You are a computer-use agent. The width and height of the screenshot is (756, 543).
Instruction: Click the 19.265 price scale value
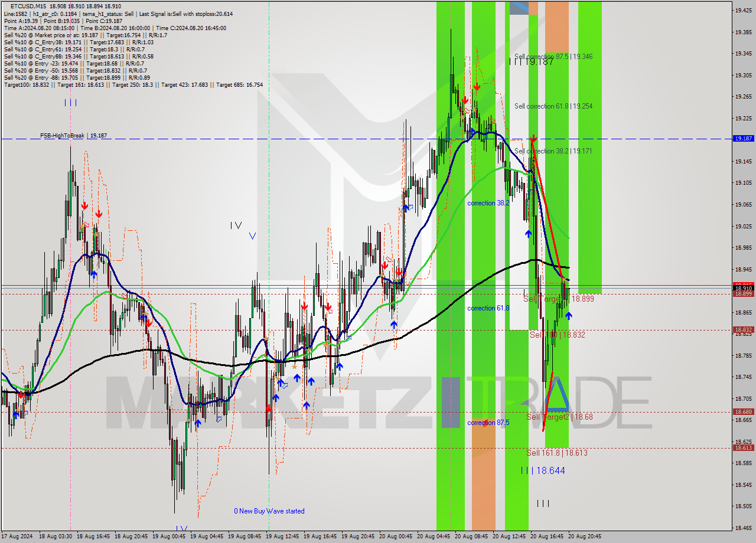pos(743,96)
